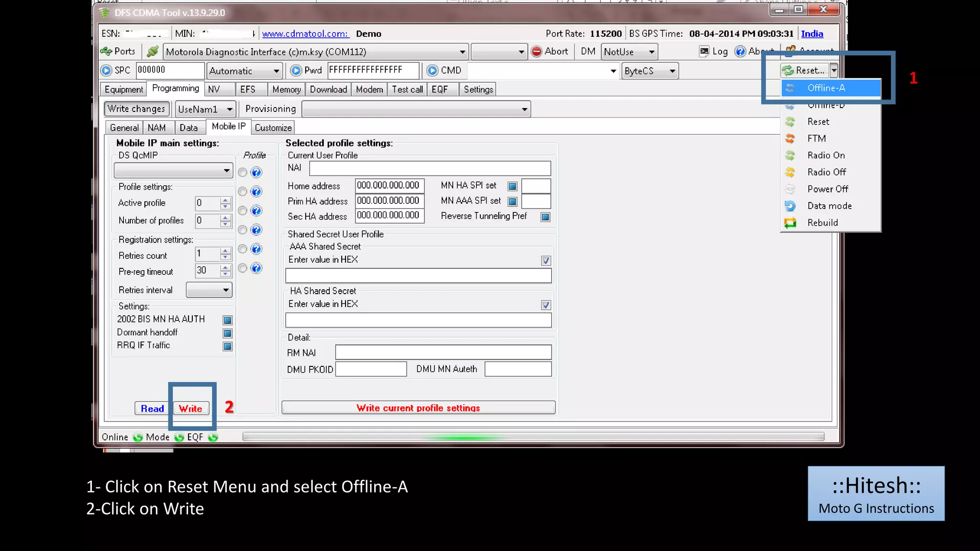Screen dimensions: 980x551
Task: Select Power Off in reset menu
Action: (x=831, y=189)
